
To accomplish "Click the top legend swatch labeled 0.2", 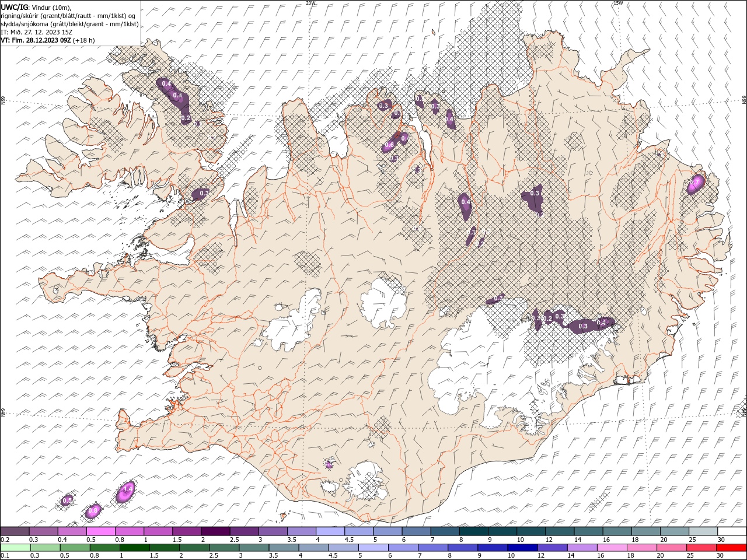I will (x=15, y=531).
